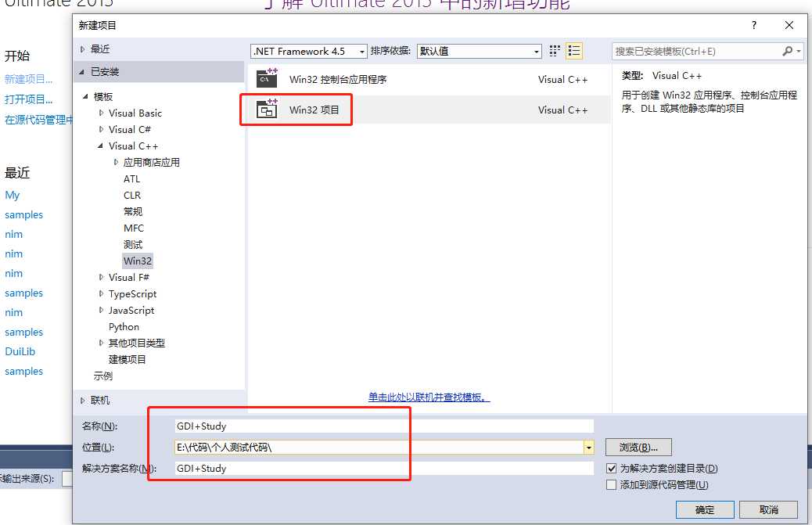Collapse the 模板 tree node
This screenshot has height=525, width=812.
[x=85, y=96]
